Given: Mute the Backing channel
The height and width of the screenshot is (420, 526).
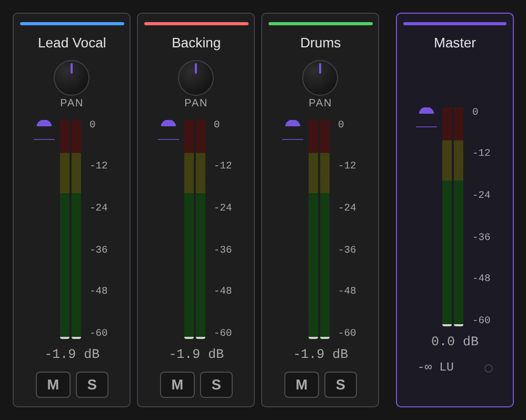Looking at the screenshot, I should tap(177, 384).
